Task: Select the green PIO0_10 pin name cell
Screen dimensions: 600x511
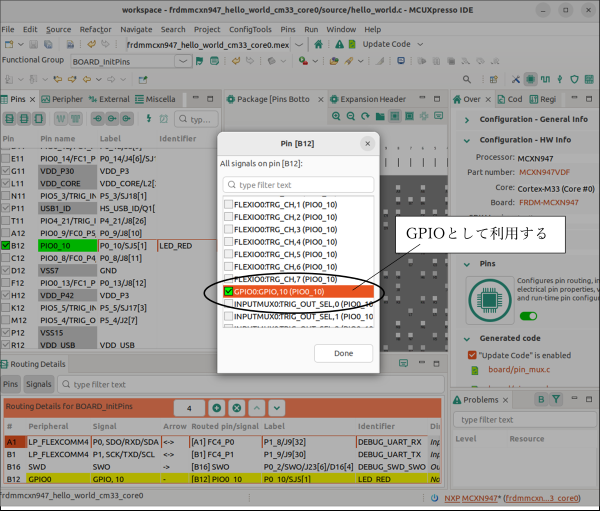Action: [x=67, y=244]
